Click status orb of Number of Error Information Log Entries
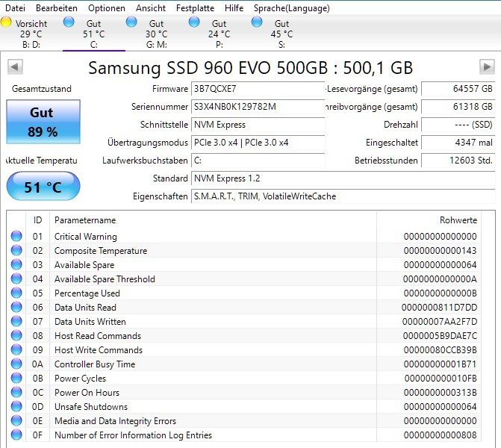The height and width of the screenshot is (448, 501). 16,435
